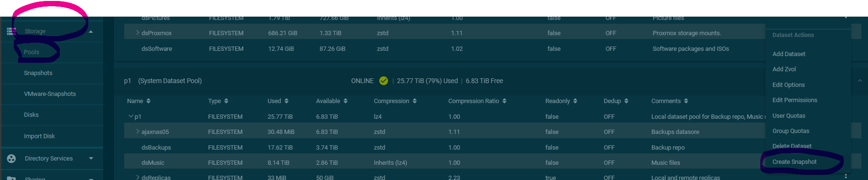The image size is (868, 180).
Task: Click the sort arrows beside the Compression header
Action: 415,101
